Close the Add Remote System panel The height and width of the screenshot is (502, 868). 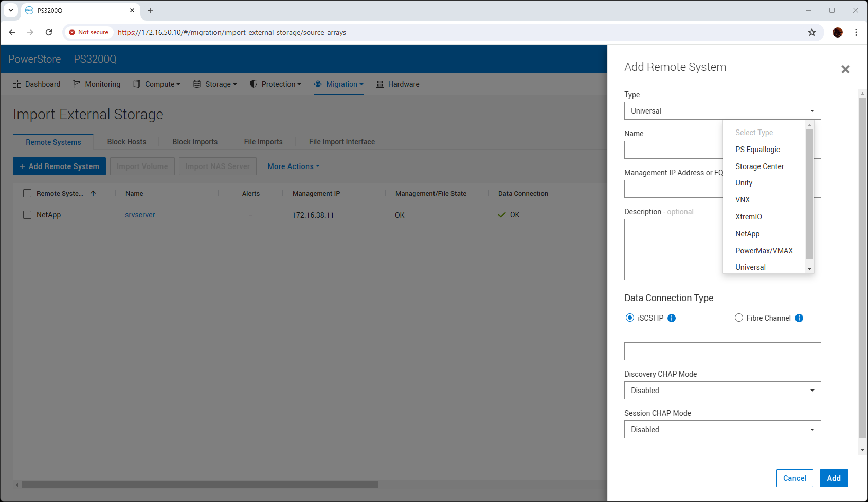pyautogui.click(x=845, y=69)
